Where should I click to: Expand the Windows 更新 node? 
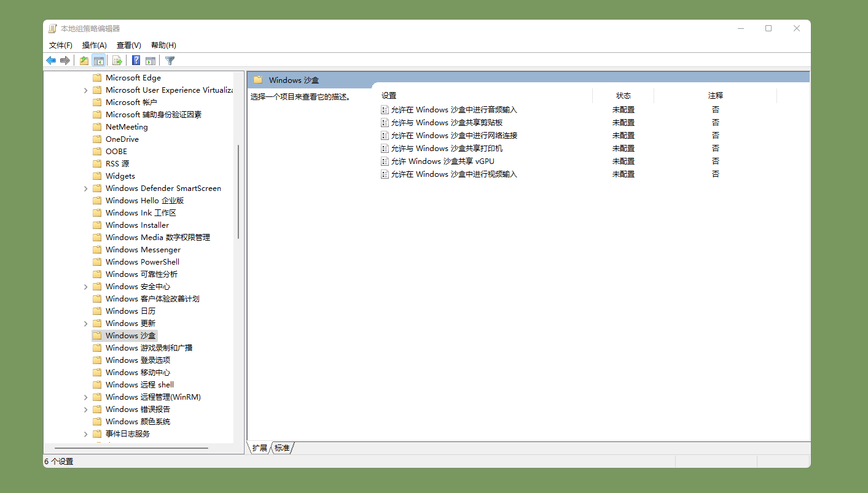tap(85, 324)
